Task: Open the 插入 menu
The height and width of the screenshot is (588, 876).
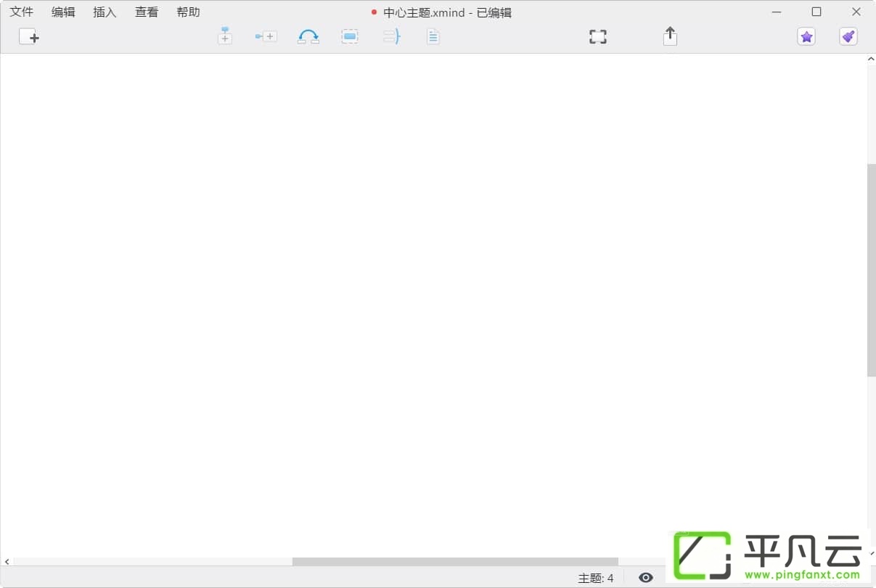Action: click(x=105, y=12)
